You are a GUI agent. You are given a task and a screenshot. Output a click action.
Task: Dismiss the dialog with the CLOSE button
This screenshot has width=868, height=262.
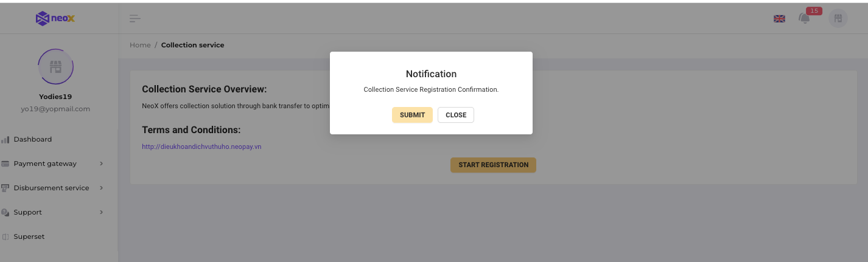(455, 115)
